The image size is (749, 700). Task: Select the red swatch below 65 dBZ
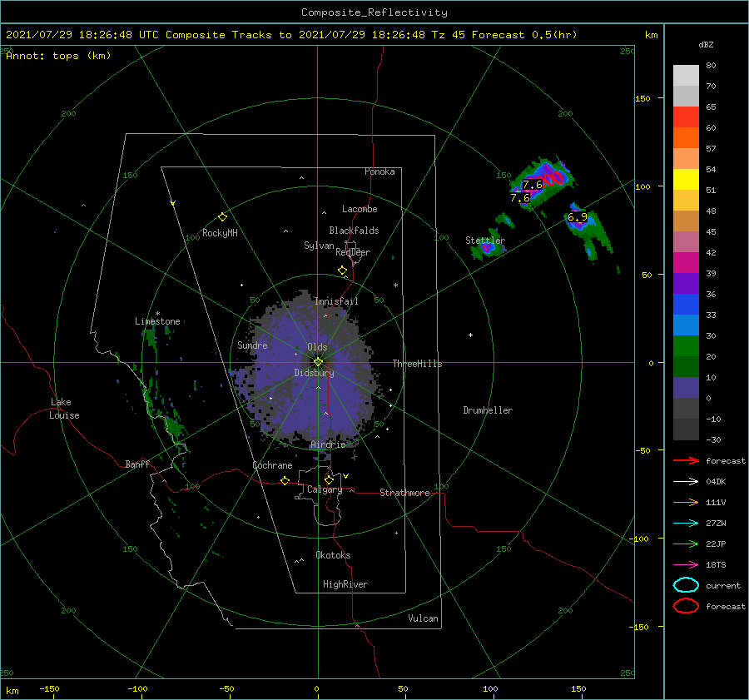(686, 117)
